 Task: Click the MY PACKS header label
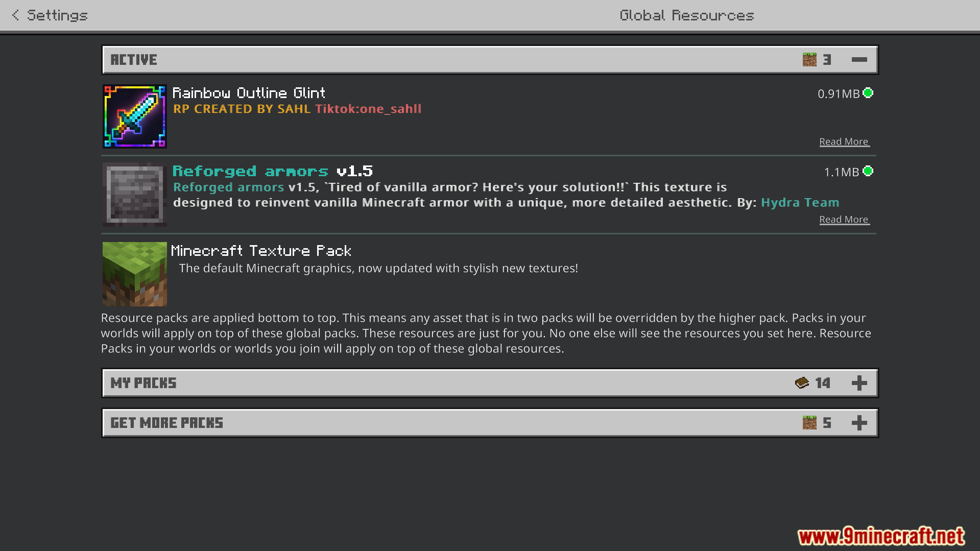tap(144, 383)
